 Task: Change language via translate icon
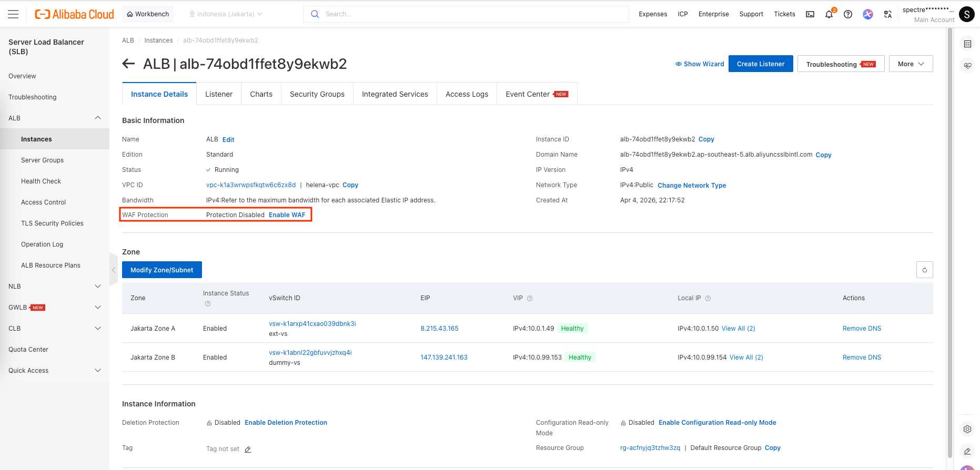point(888,14)
